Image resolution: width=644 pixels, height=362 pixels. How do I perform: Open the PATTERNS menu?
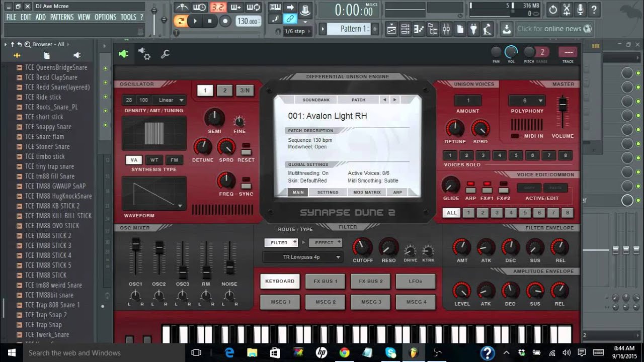click(62, 17)
